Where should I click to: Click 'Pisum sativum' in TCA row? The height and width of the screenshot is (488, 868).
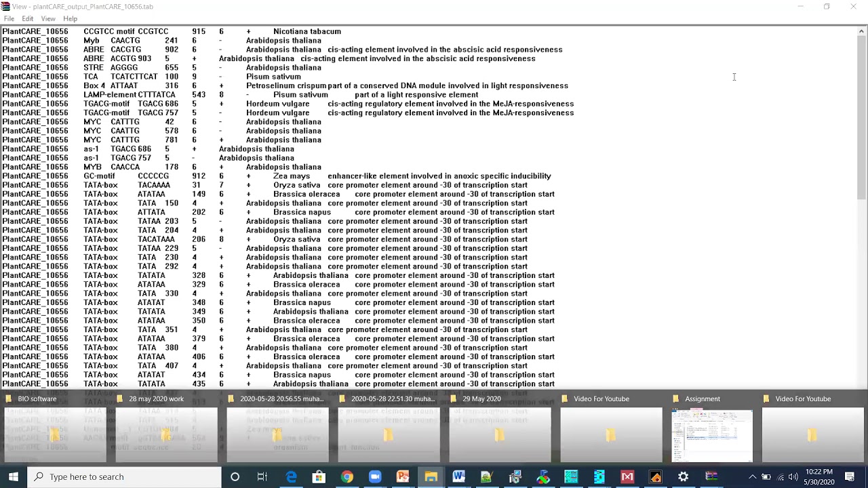tap(273, 77)
